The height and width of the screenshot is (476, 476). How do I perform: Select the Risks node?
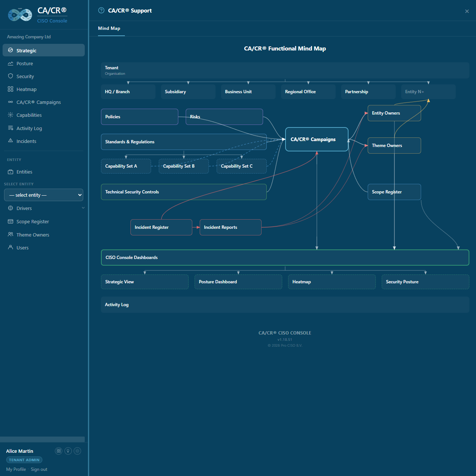pyautogui.click(x=224, y=117)
